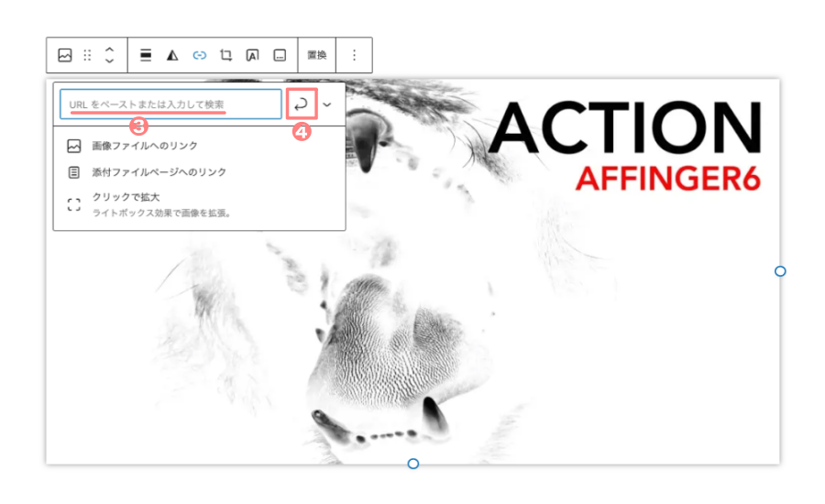This screenshot has width=825, height=504.
Task: Move block up with the up arrow
Action: pos(109,49)
